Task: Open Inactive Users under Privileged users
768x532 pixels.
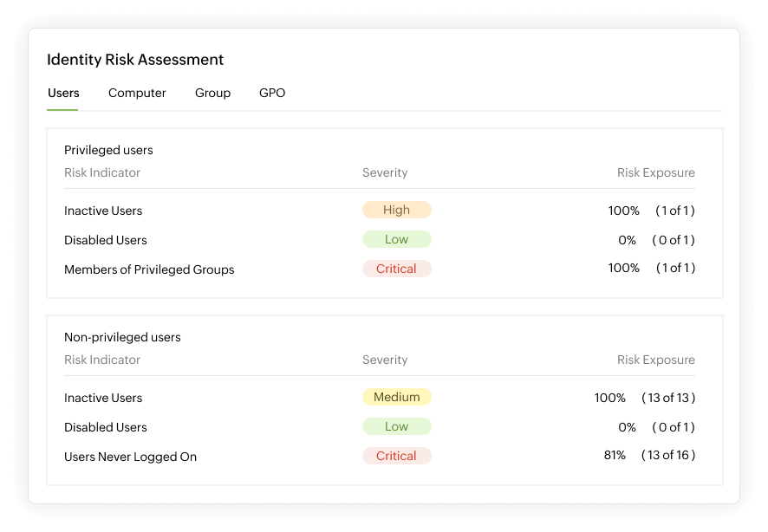Action: [x=102, y=211]
